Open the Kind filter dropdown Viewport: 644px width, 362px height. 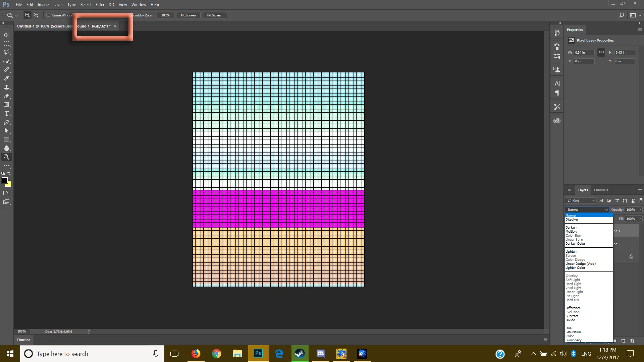[x=580, y=200]
